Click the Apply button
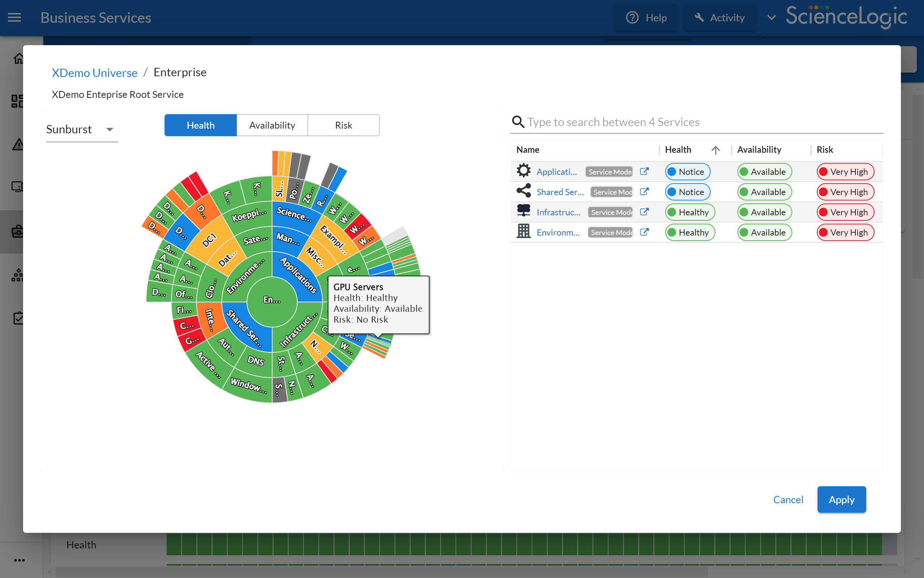Screen dimensions: 924x578 click(x=842, y=499)
